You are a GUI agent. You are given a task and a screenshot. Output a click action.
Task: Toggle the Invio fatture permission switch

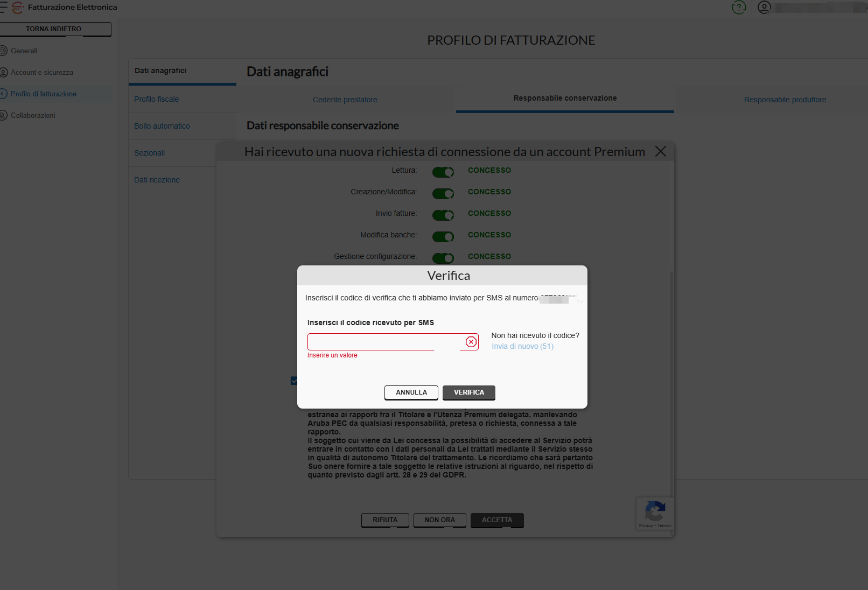[x=443, y=215]
